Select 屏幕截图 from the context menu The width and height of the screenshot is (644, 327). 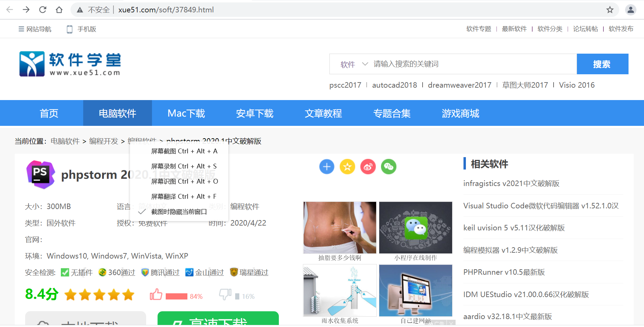[x=184, y=151]
